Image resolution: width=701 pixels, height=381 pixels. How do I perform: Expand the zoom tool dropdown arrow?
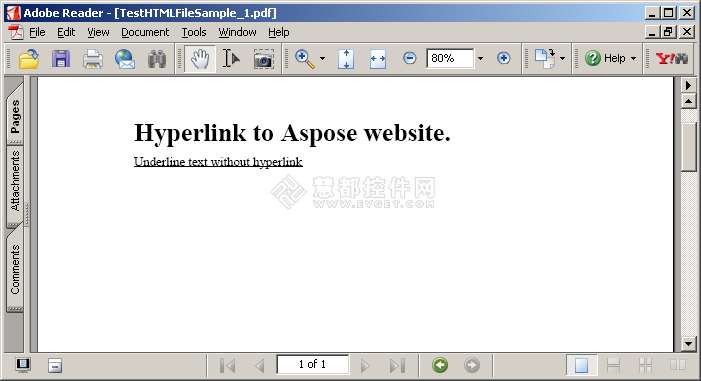pyautogui.click(x=322, y=59)
